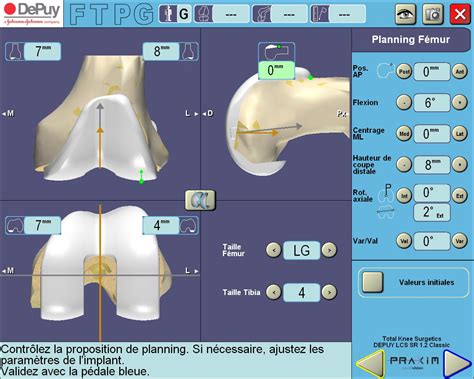Click the green 0mm anterior notch value
Viewport: 474px width, 379px height.
click(x=276, y=70)
